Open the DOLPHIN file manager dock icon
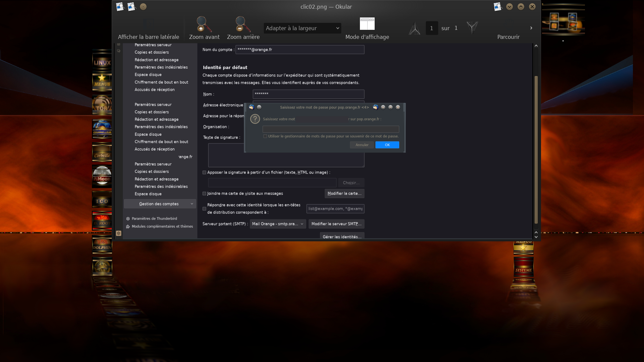 pyautogui.click(x=102, y=245)
